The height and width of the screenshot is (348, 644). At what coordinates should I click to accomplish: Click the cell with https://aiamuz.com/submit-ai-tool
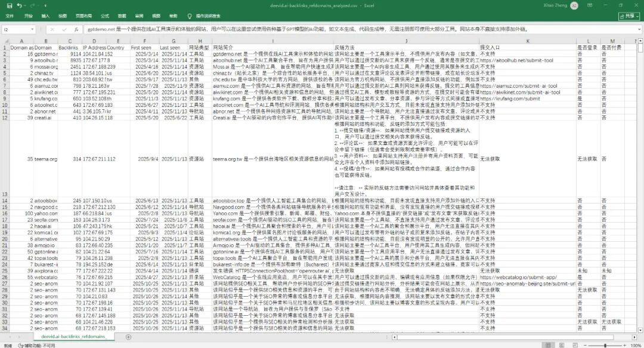[528, 86]
